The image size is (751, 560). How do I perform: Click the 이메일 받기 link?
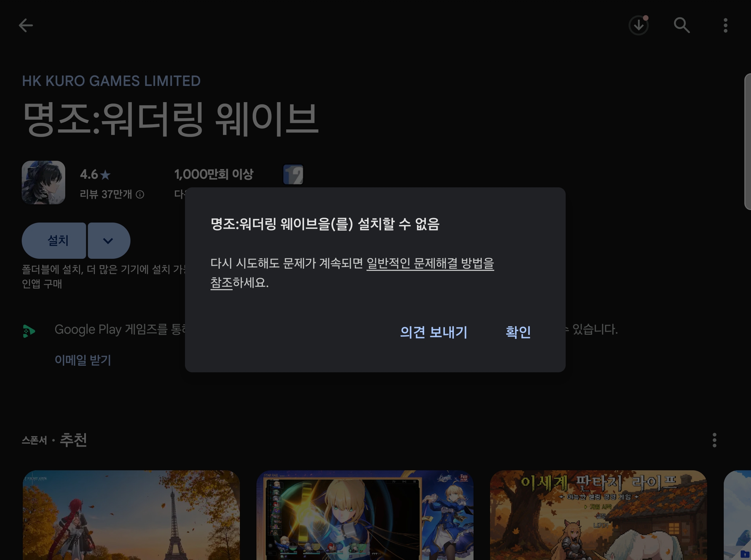tap(83, 360)
